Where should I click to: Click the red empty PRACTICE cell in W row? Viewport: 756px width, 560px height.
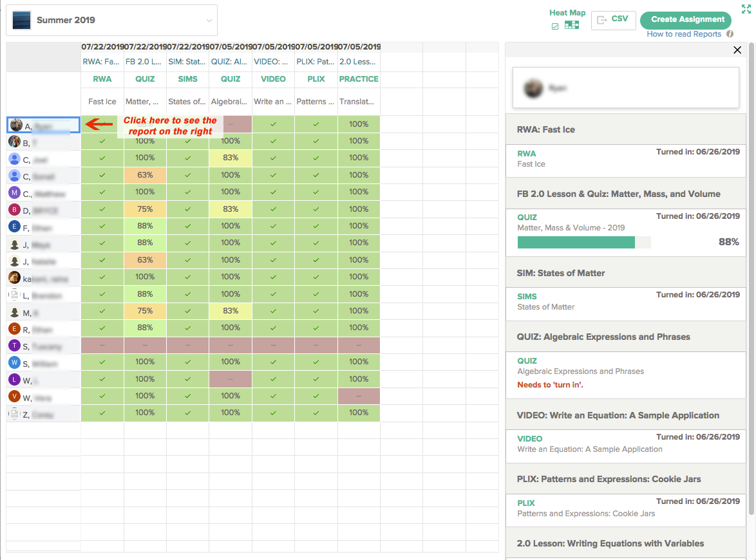359,396
